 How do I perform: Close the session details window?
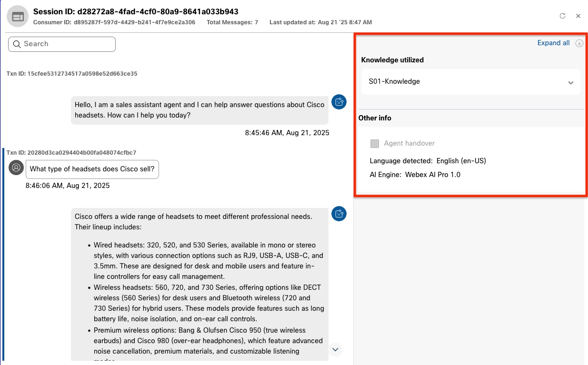pyautogui.click(x=578, y=16)
